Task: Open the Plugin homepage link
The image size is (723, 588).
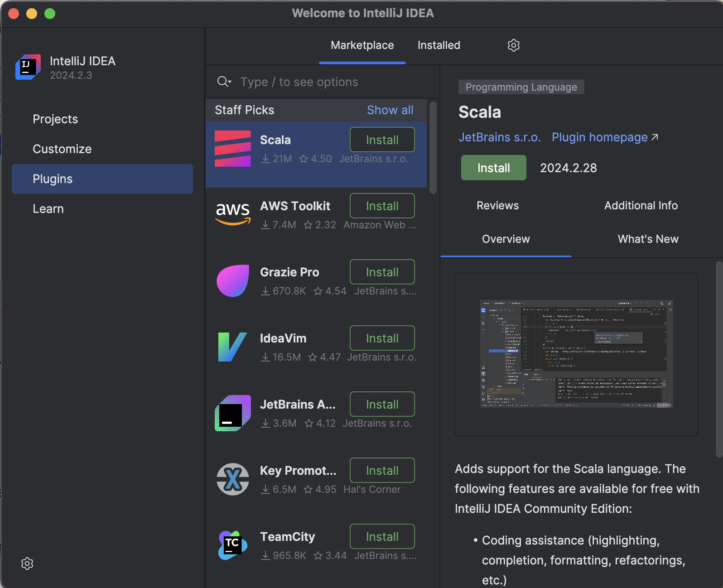Action: click(x=605, y=137)
